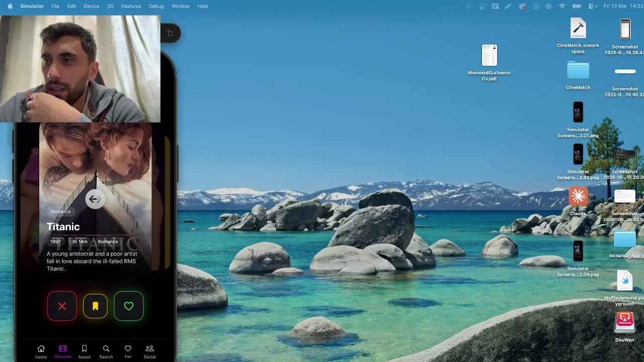This screenshot has width=644, height=362.
Task: Click the Titanic movie title
Action: [63, 227]
